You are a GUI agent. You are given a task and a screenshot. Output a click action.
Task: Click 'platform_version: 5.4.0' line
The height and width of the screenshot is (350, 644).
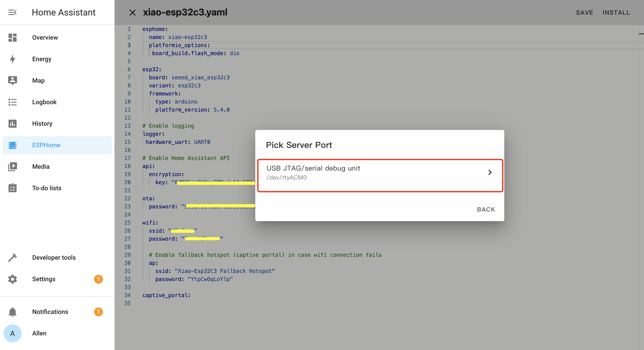[192, 110]
